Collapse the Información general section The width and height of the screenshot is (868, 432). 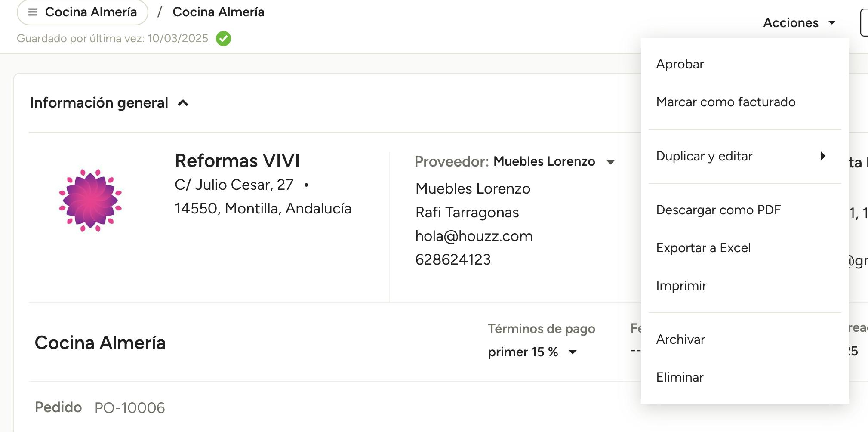(x=183, y=103)
